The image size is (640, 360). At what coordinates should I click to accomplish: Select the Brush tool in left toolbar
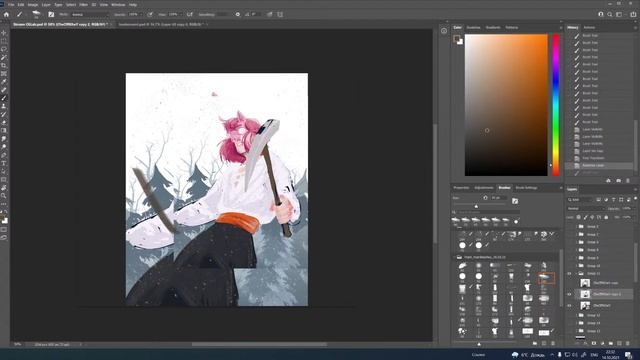click(4, 98)
